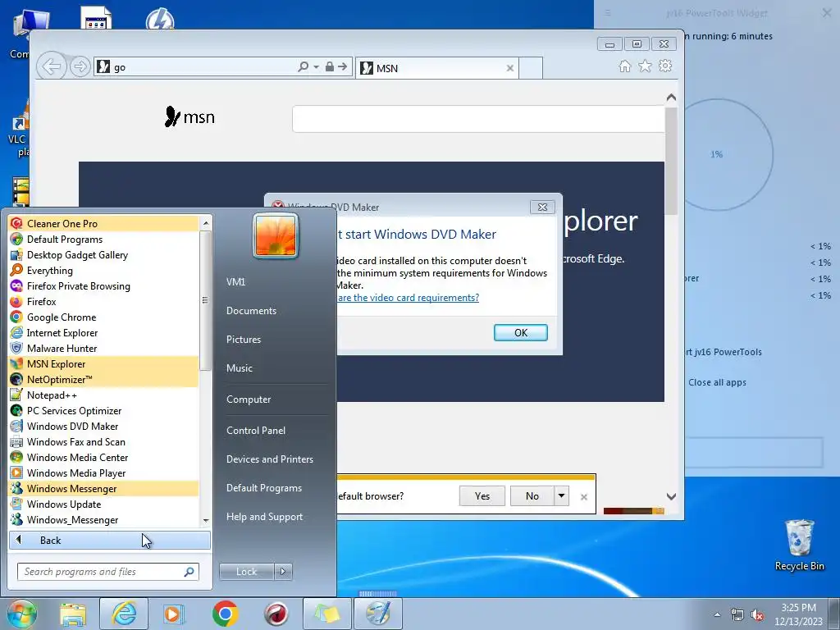840x630 pixels.
Task: Click the browser Forward arrow button
Action: click(x=80, y=67)
